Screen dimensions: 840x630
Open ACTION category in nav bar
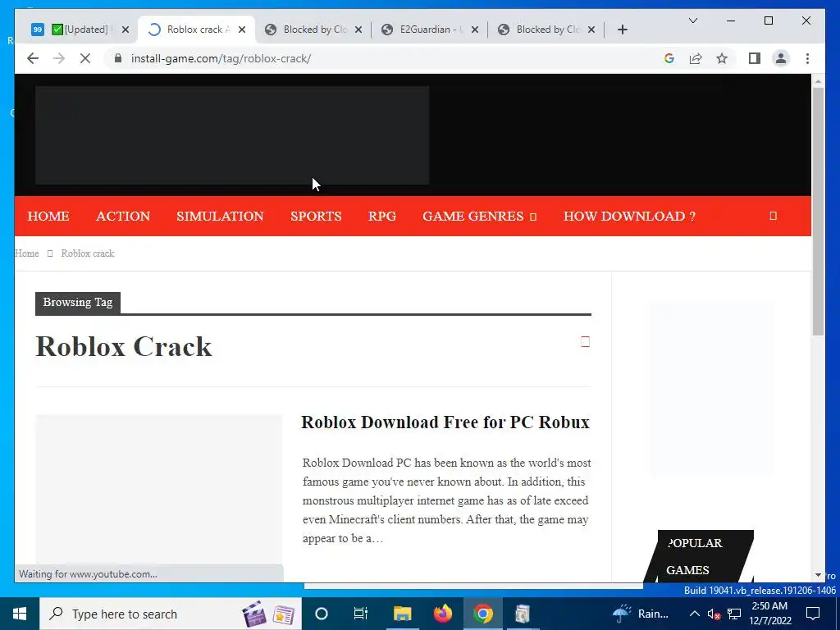(123, 216)
